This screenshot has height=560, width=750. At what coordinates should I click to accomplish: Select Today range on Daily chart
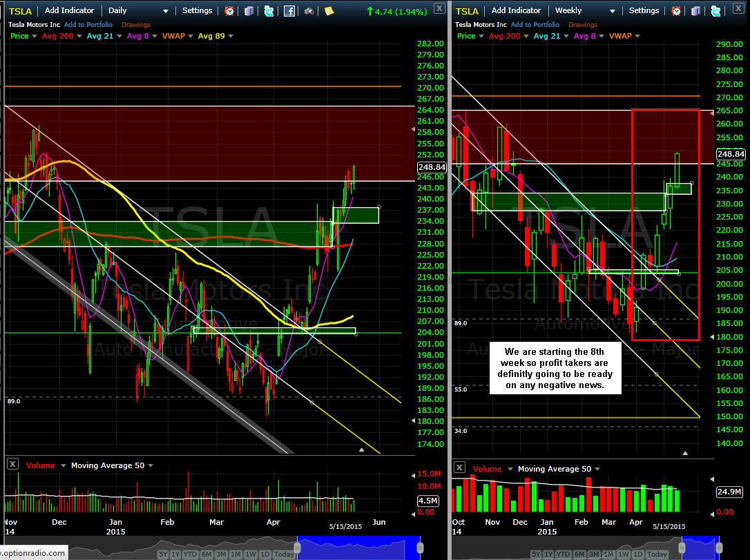click(x=284, y=554)
